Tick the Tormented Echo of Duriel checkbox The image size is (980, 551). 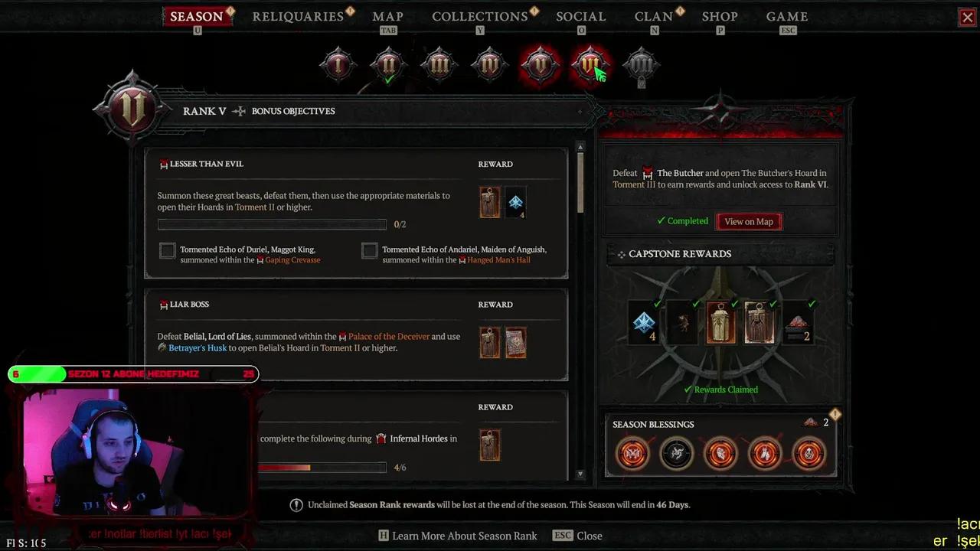(x=167, y=251)
